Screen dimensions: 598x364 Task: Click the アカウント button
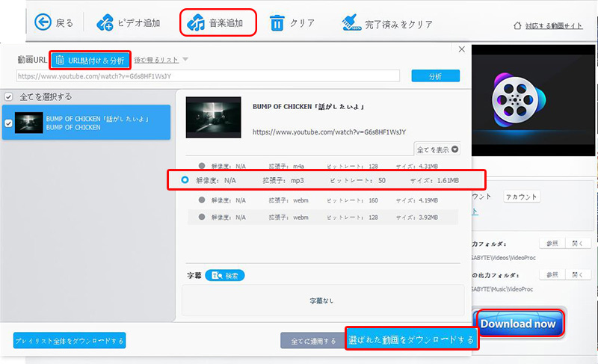click(x=521, y=197)
